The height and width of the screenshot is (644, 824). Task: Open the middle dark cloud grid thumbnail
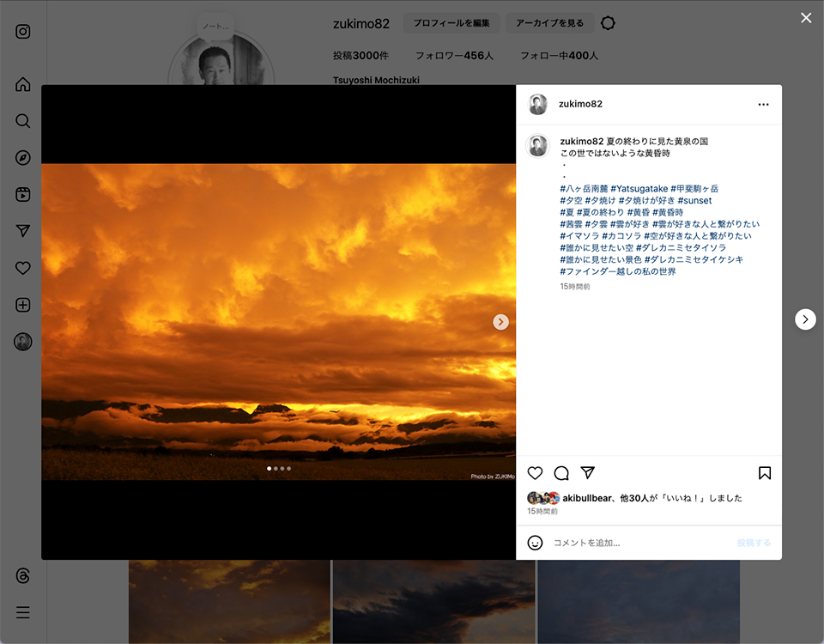(433, 601)
